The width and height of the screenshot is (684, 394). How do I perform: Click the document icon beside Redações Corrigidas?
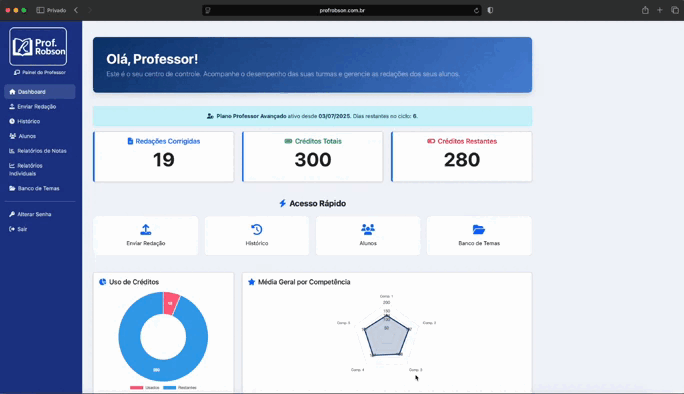tap(130, 141)
